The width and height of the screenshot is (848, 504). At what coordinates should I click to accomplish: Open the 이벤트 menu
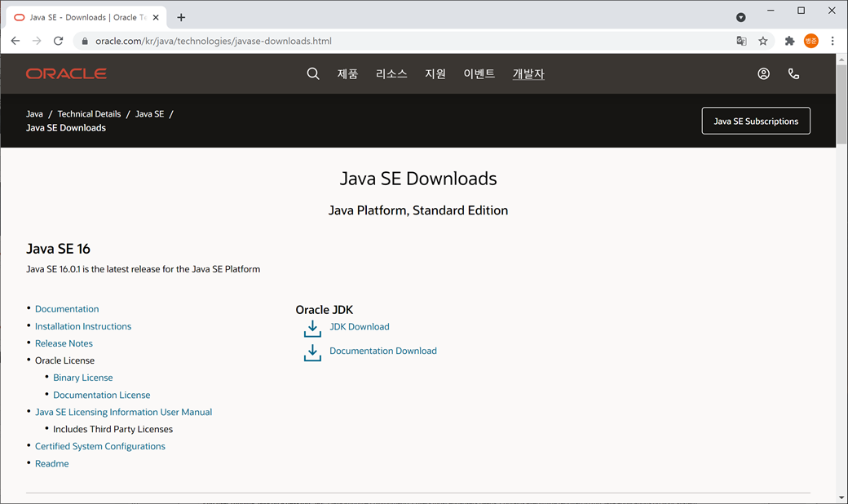pos(479,73)
